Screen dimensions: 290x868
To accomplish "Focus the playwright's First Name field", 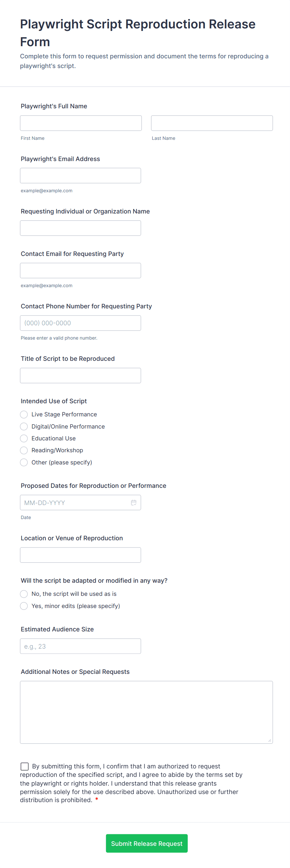I will pos(81,123).
